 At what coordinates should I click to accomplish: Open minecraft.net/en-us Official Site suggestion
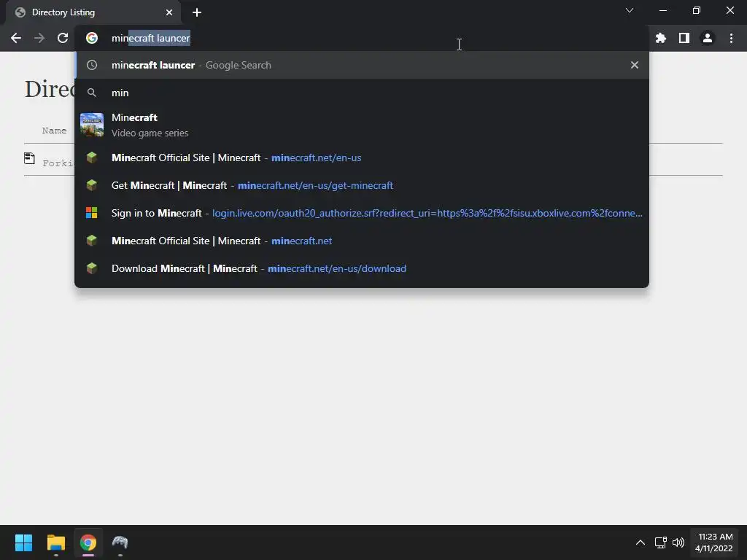coord(362,157)
